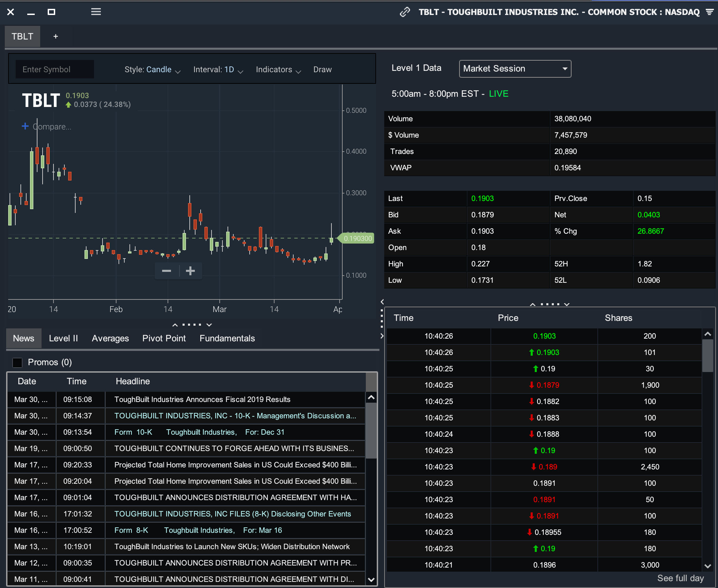Switch to the Fundamentals tab
The height and width of the screenshot is (588, 718).
pyautogui.click(x=227, y=338)
